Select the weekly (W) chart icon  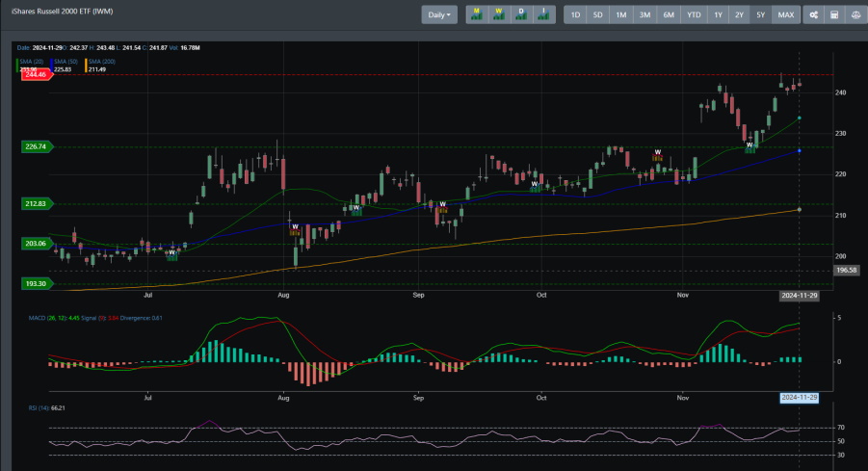pyautogui.click(x=499, y=15)
